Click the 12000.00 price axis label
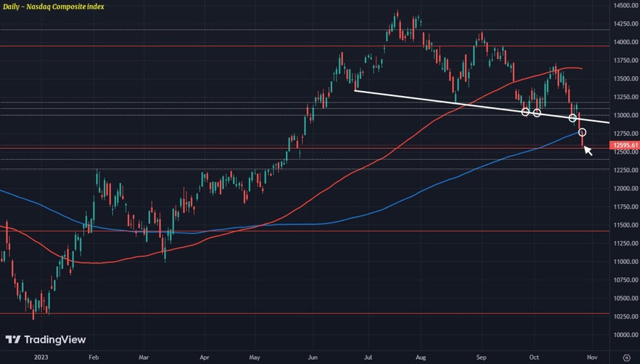The image size is (640, 364). pyautogui.click(x=625, y=188)
